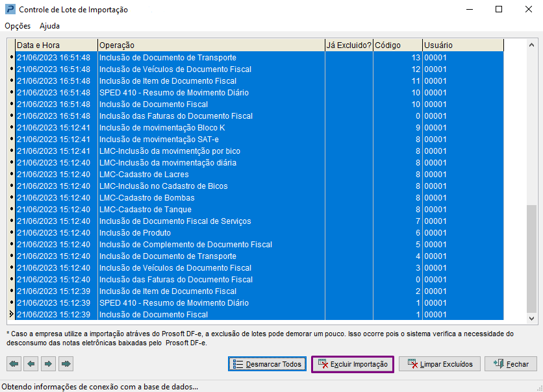Click the application icon in title bar
This screenshot has width=543, height=392.
coord(10,9)
